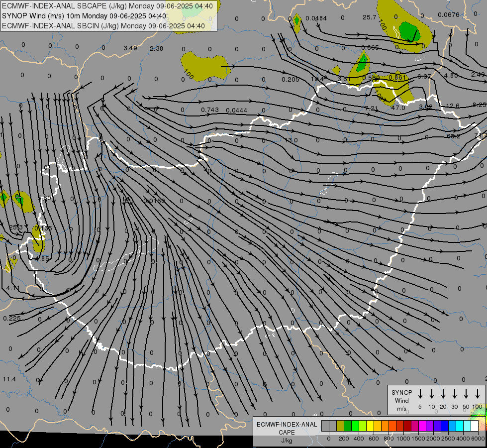Select the sky blue swatch right of 2500 tick

point(452,426)
